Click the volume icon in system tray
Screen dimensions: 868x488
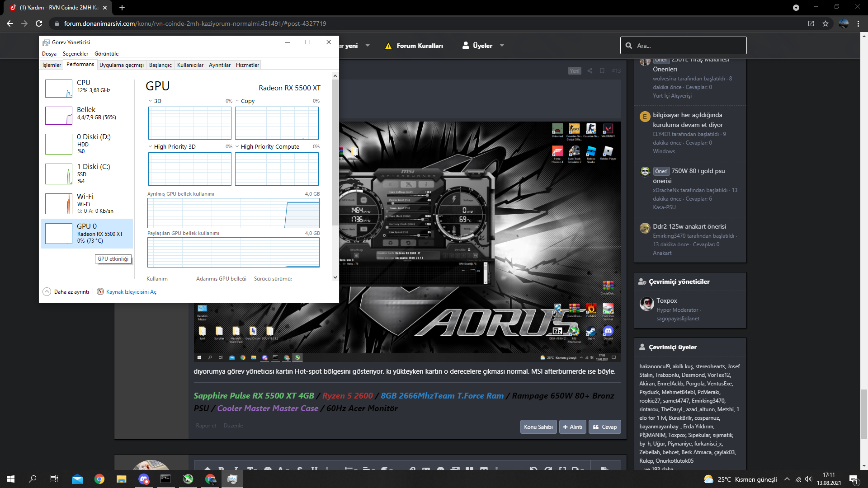click(808, 479)
